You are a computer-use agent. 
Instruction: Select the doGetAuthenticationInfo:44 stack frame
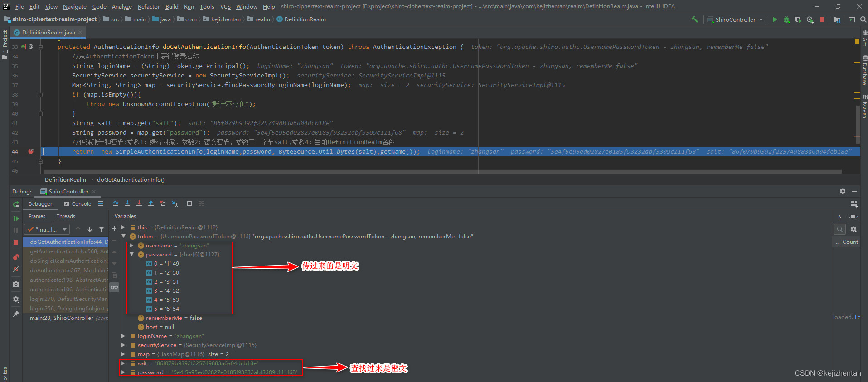tap(66, 242)
